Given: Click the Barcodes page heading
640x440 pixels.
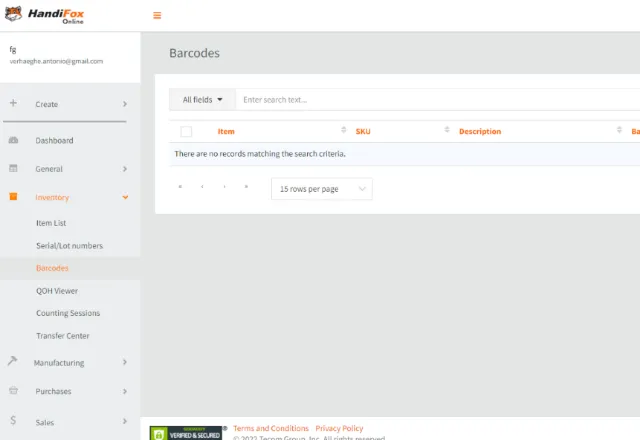Looking at the screenshot, I should pyautogui.click(x=194, y=53).
